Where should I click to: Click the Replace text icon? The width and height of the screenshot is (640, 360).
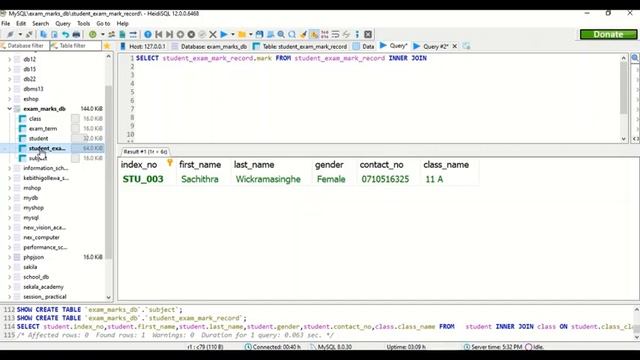pos(292,34)
